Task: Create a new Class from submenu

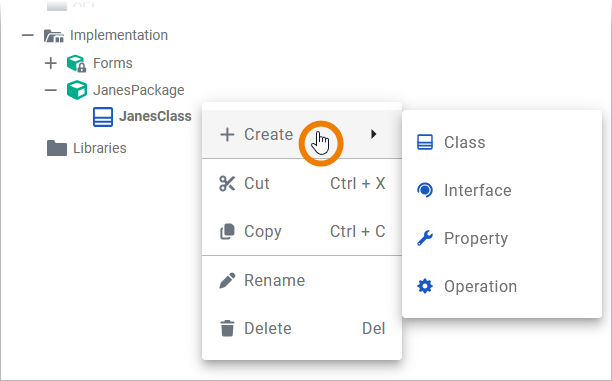Action: 502,142
